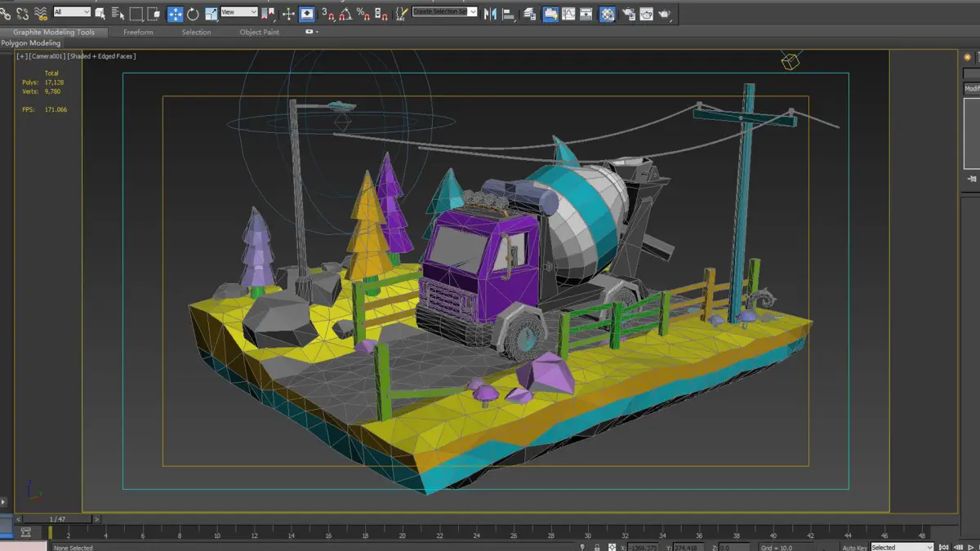Open the viewport [+] general menu
Image resolution: width=980 pixels, height=551 pixels.
click(22, 56)
